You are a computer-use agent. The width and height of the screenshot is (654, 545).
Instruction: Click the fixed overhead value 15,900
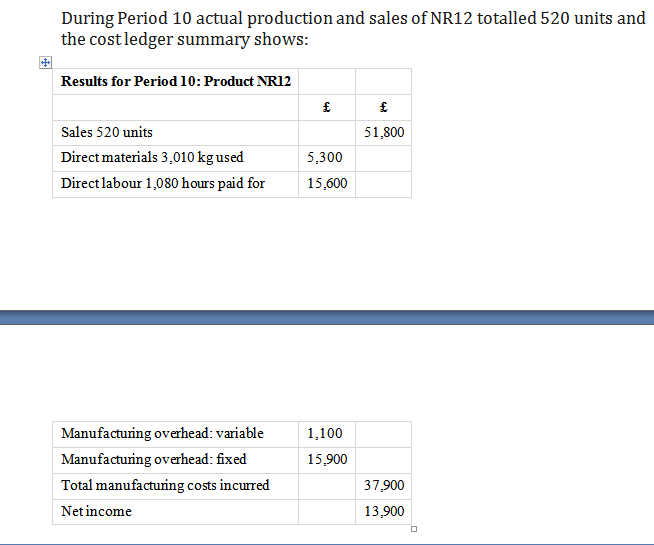click(x=327, y=460)
